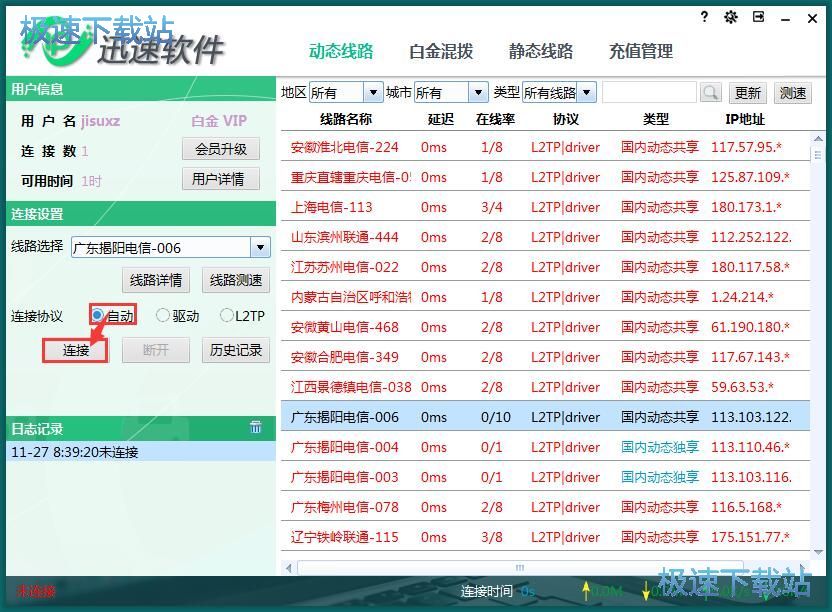This screenshot has height=612, width=832.
Task: Switch to 充值管理 tab
Action: tap(641, 51)
